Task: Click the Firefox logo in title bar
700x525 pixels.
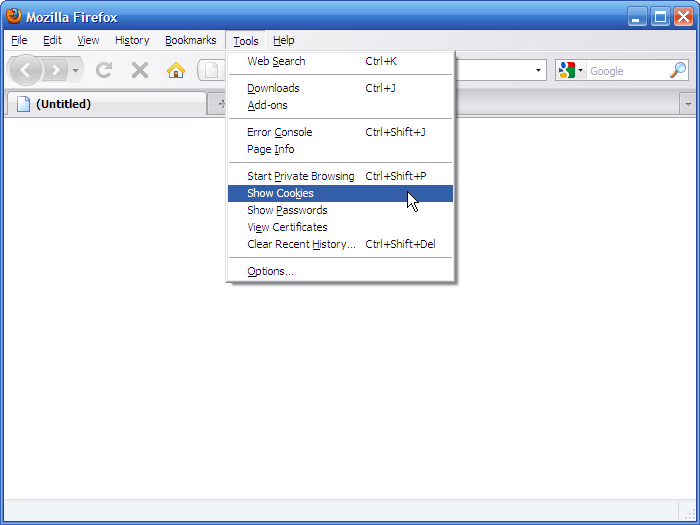Action: click(x=14, y=16)
